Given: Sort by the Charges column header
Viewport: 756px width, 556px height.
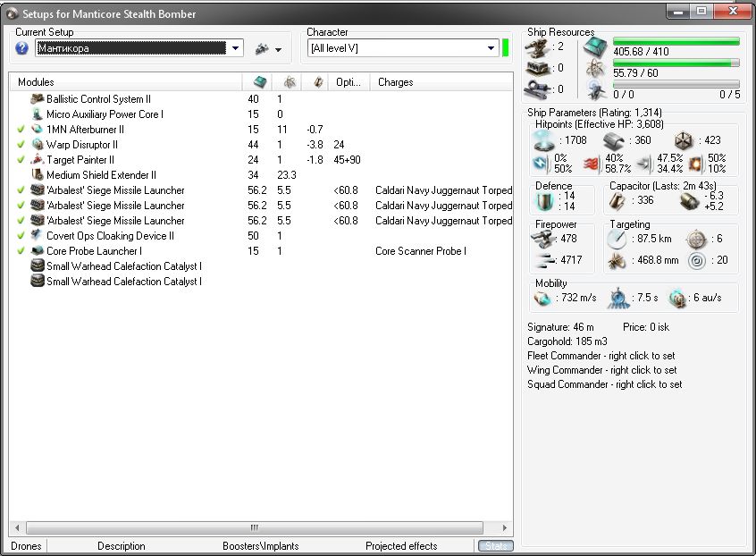Looking at the screenshot, I should [441, 82].
